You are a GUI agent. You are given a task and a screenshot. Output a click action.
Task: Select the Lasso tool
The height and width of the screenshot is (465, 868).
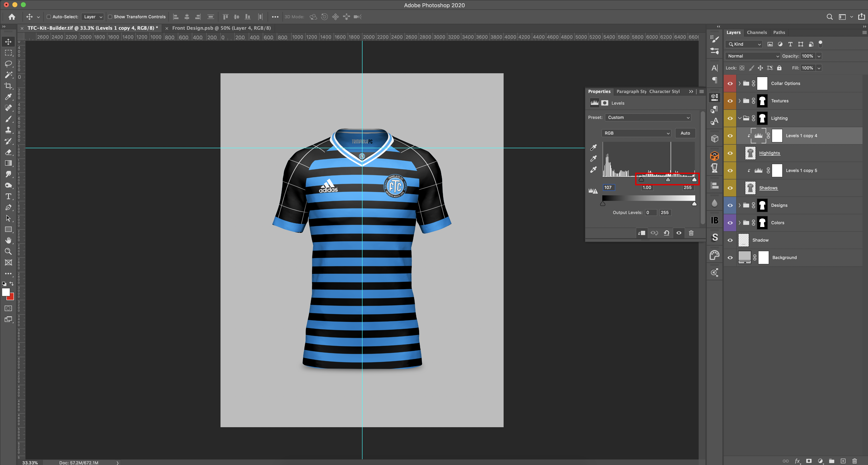(8, 64)
